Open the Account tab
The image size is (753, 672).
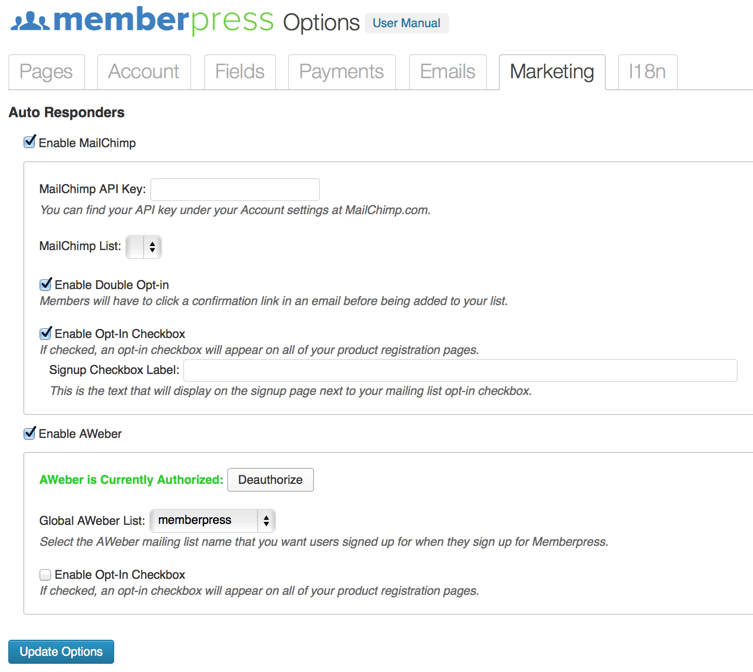(144, 72)
